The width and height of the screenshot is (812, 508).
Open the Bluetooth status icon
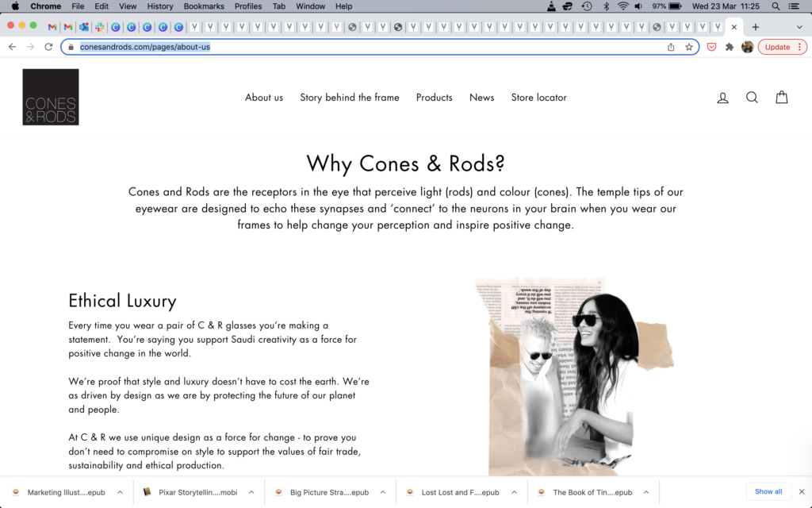click(x=606, y=6)
